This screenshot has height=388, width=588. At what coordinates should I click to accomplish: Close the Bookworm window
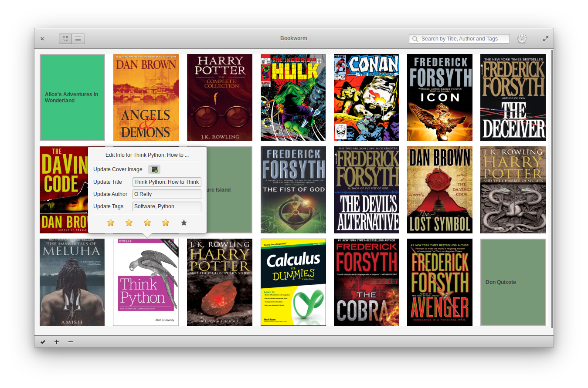pyautogui.click(x=42, y=38)
